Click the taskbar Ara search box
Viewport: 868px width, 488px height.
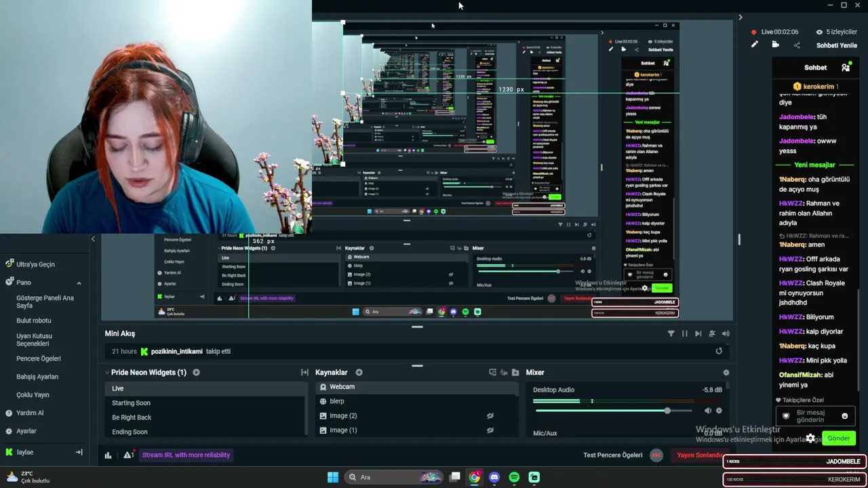coord(394,477)
